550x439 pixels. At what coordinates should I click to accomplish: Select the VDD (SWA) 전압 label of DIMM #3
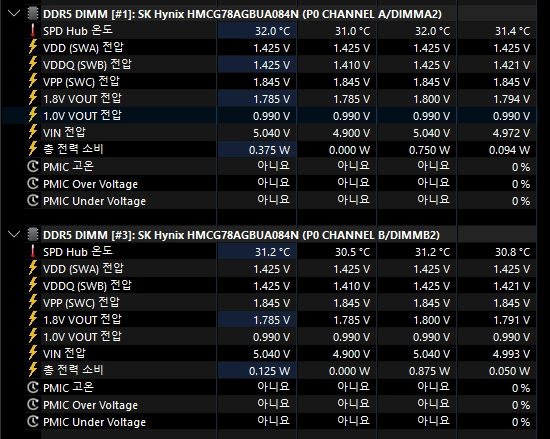point(83,269)
